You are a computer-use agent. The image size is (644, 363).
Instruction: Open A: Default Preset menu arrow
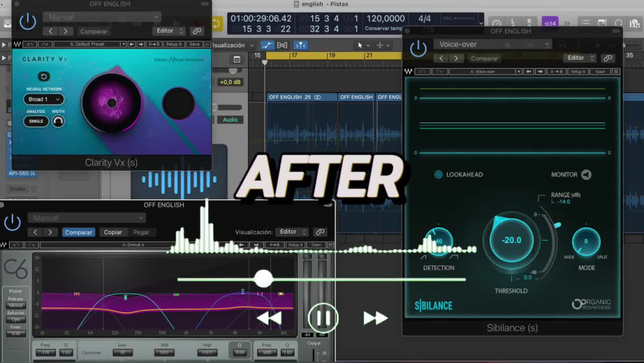123,44
